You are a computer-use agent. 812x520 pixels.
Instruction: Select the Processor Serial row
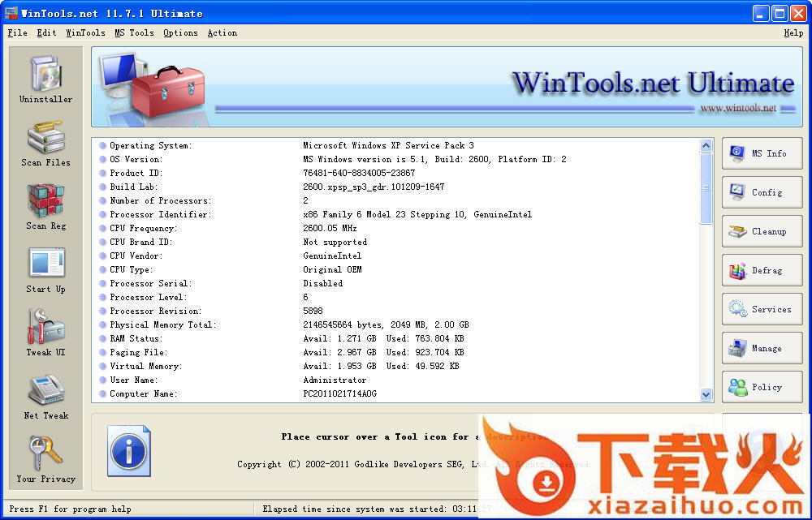pos(395,284)
